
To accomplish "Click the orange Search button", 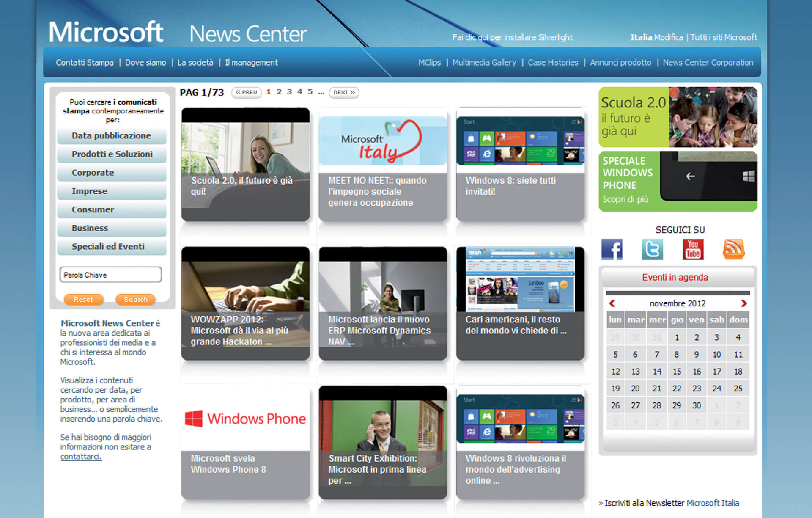I will pyautogui.click(x=135, y=300).
